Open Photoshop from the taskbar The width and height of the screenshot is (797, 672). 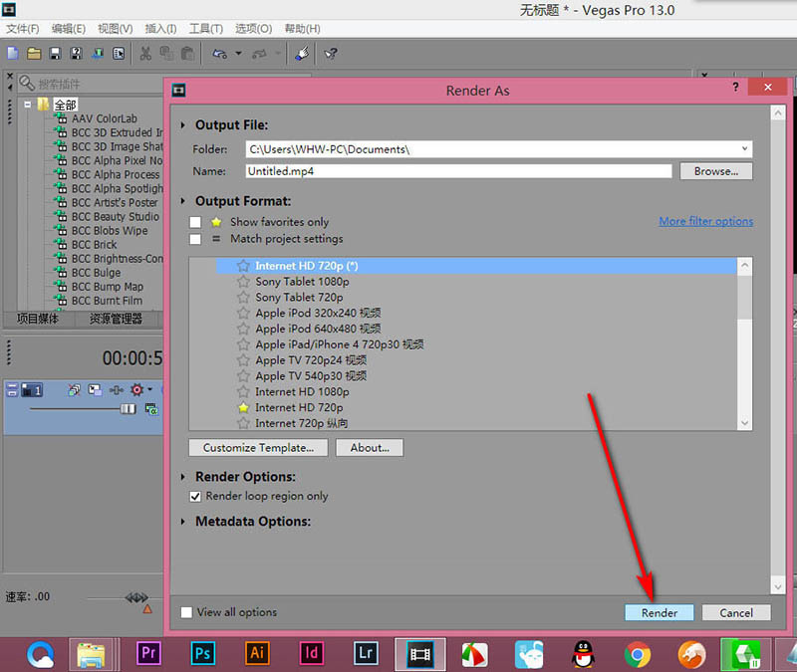point(203,653)
